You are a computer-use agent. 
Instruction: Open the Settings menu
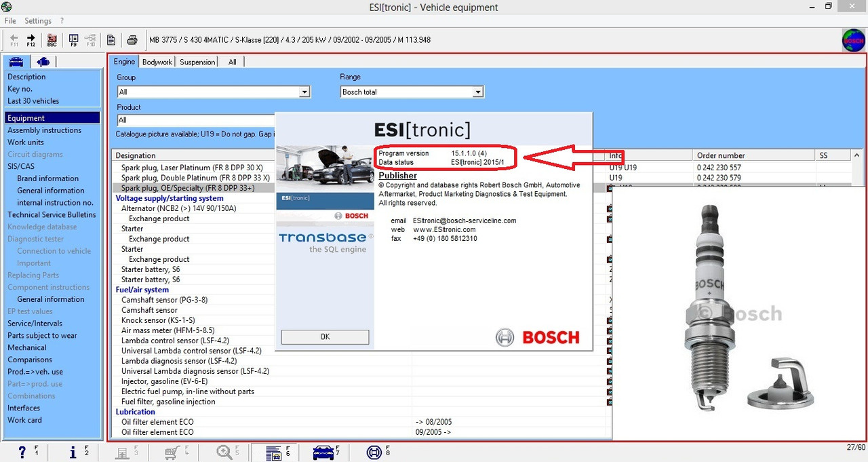(38, 21)
